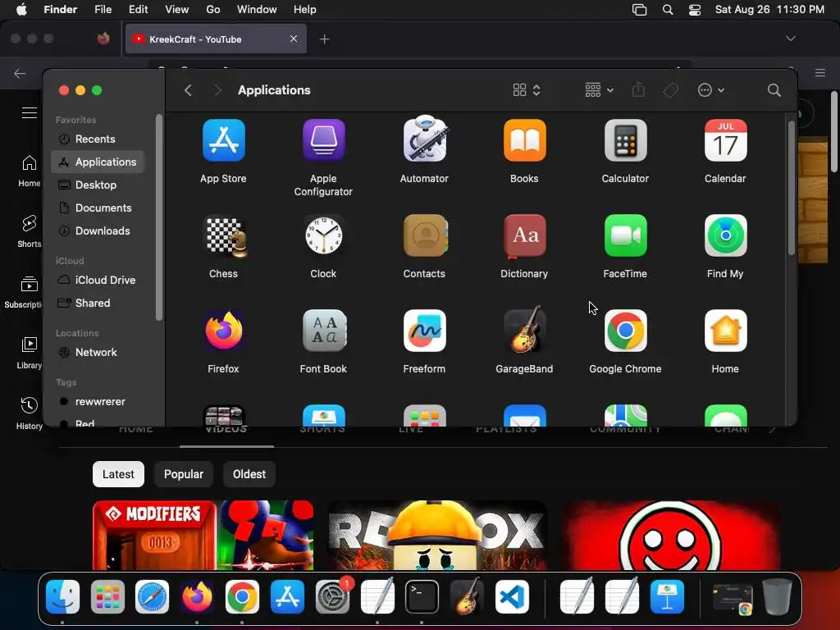The image size is (840, 630).
Task: Go forward in the Finder window
Action: click(x=217, y=90)
